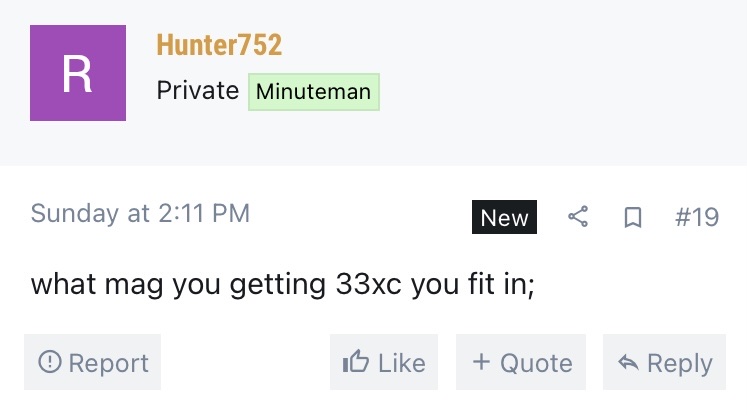The image size is (747, 415).
Task: Click the plus icon beside Quote
Action: coord(481,361)
